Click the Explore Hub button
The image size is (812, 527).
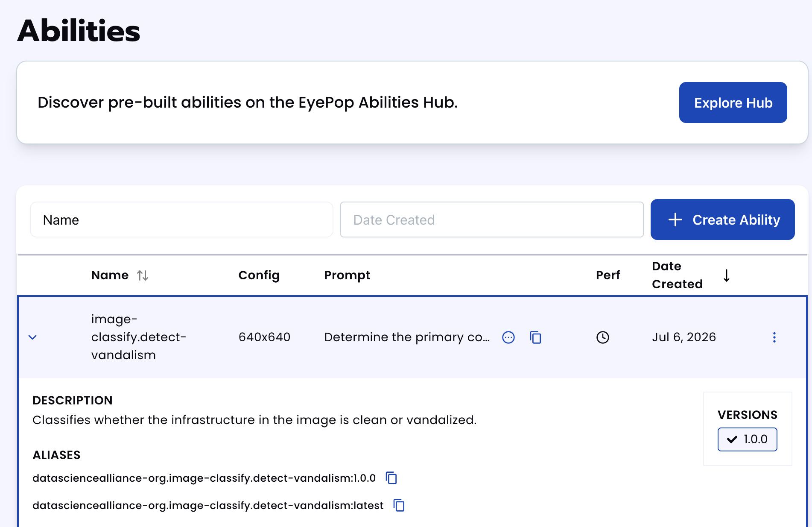point(733,102)
